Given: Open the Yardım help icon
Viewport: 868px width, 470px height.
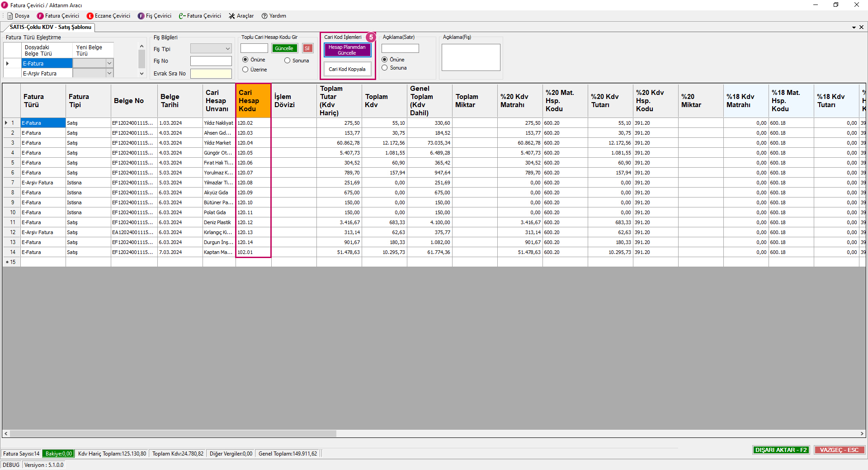Looking at the screenshot, I should 264,16.
